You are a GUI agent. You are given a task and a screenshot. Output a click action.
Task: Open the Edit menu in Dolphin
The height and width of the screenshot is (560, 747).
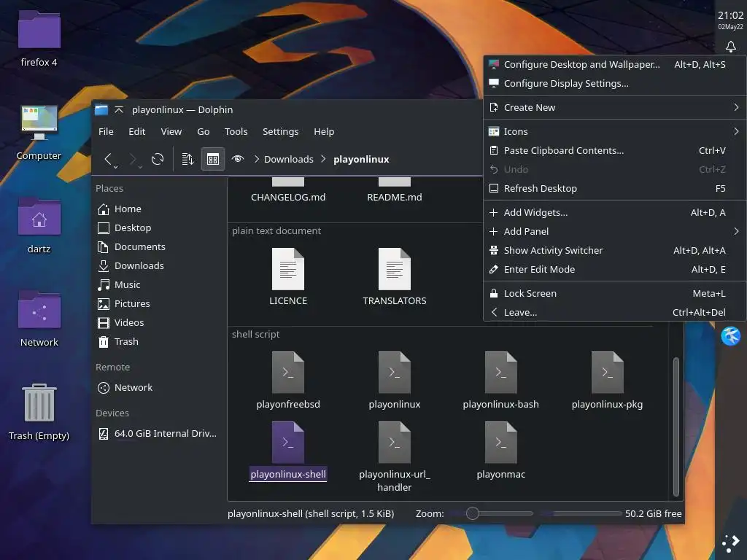pos(136,131)
